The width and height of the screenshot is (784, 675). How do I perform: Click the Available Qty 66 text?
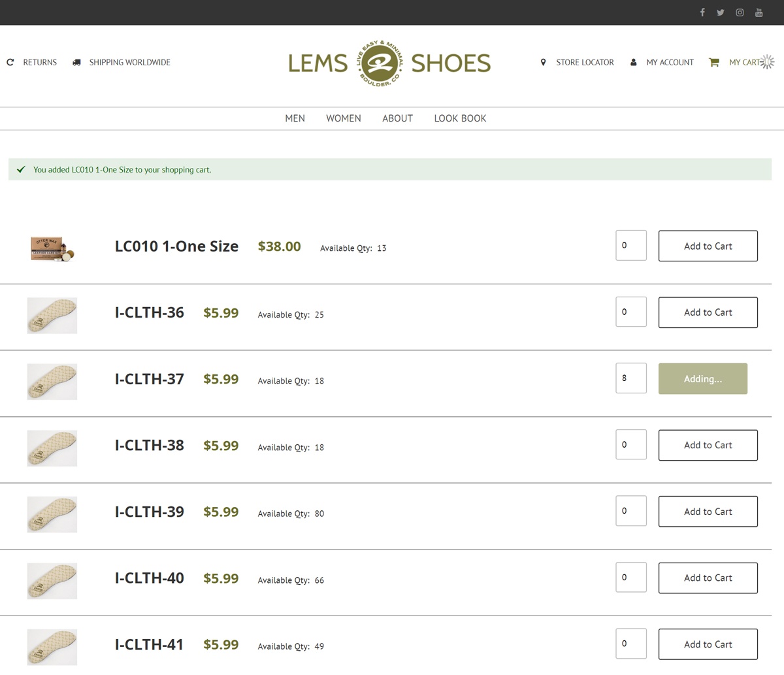(291, 580)
